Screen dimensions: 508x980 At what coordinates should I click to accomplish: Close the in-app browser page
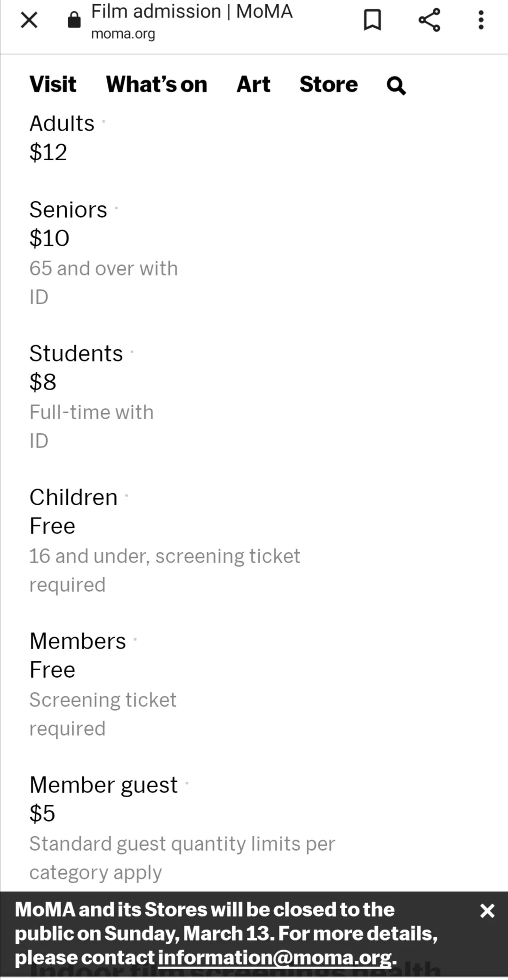point(29,20)
